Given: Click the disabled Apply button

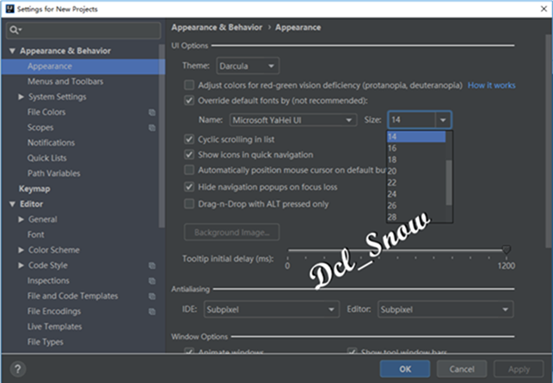Looking at the screenshot, I should click(x=519, y=369).
